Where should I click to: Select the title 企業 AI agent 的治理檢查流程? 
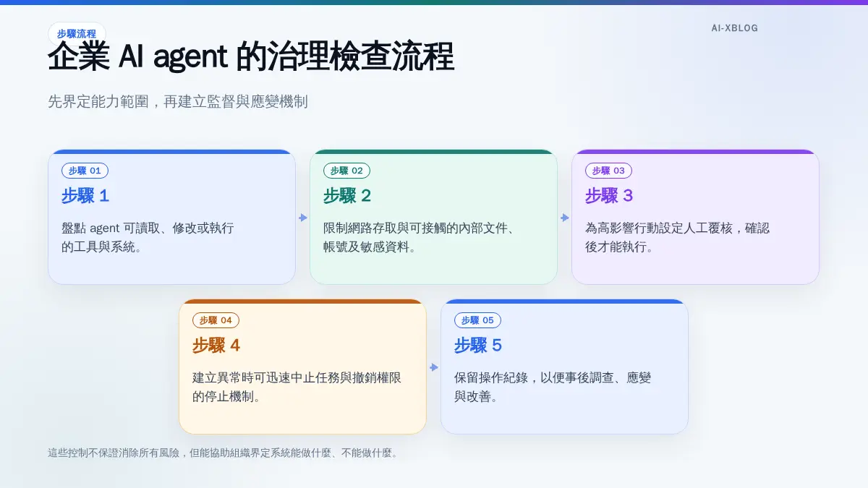pos(251,57)
